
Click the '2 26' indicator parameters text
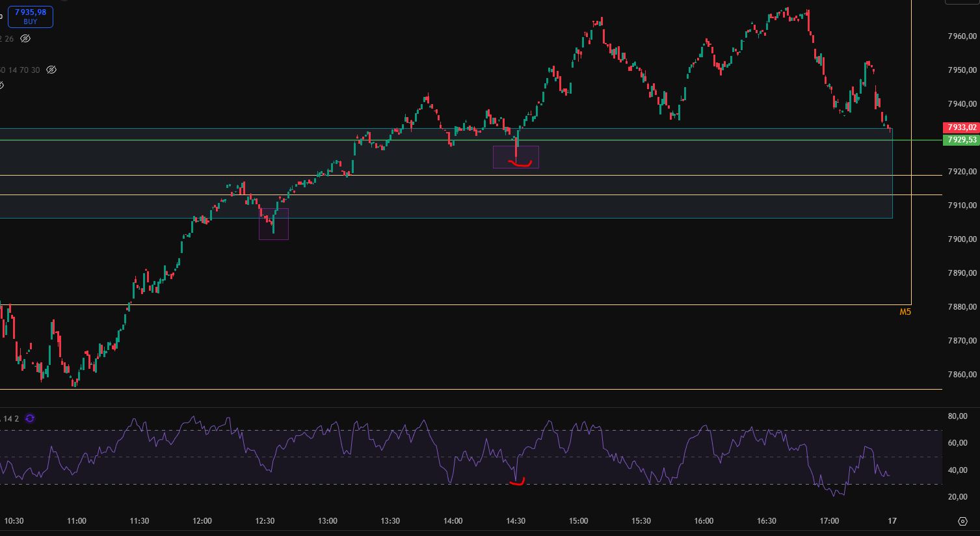point(7,39)
